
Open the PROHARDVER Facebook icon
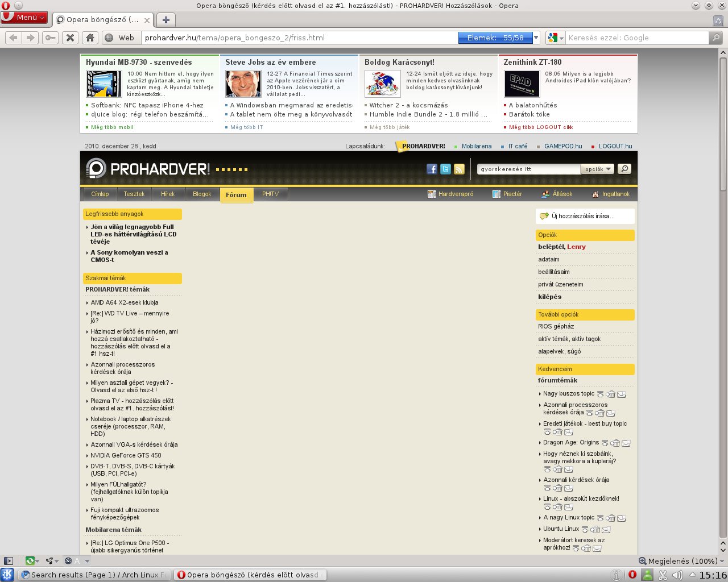coord(432,169)
